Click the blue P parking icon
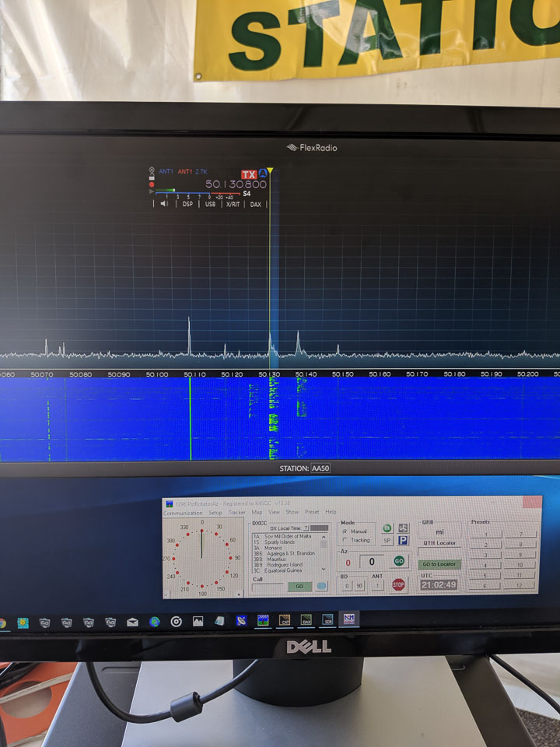The width and height of the screenshot is (560, 747). (403, 540)
